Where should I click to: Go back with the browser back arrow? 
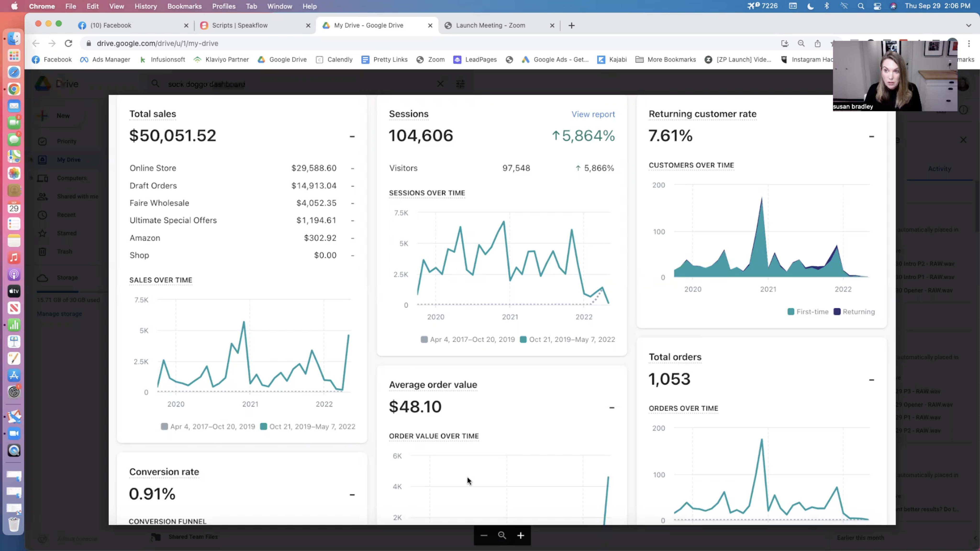[36, 43]
